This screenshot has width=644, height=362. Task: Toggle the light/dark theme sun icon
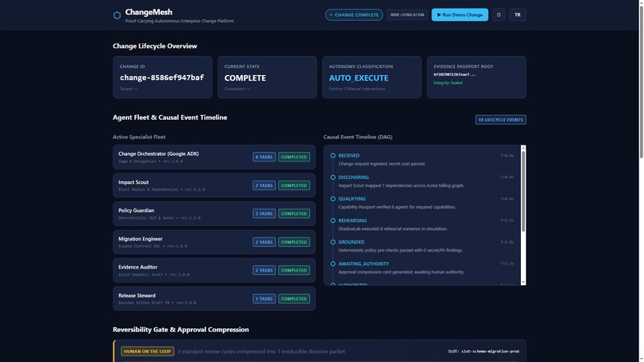[499, 15]
